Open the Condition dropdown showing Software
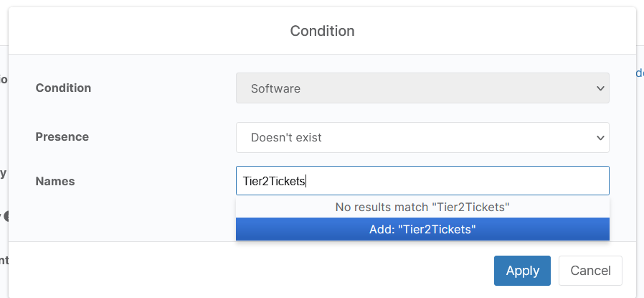This screenshot has height=298, width=644. 422,88
